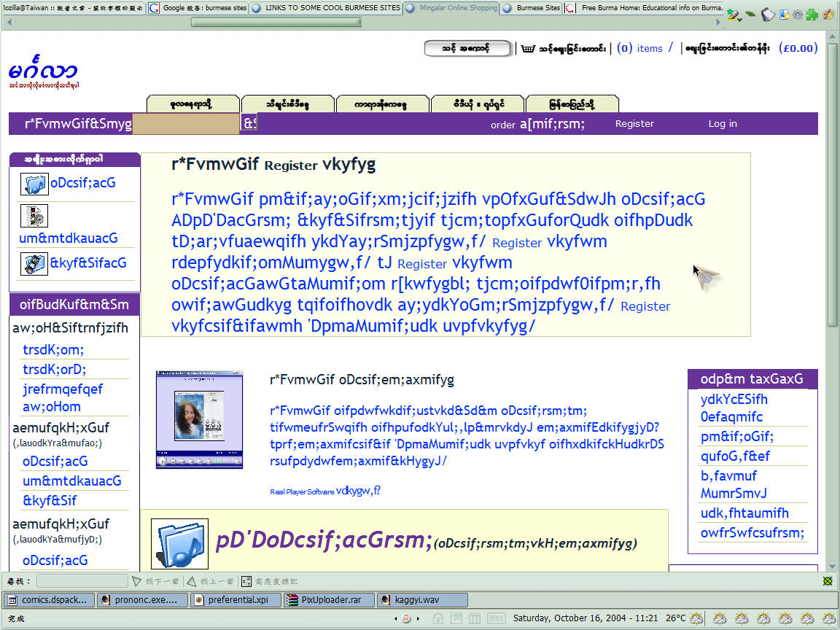Click the b,favmuf MumrSmvJ link
This screenshot has height=630, width=840.
pyautogui.click(x=734, y=484)
